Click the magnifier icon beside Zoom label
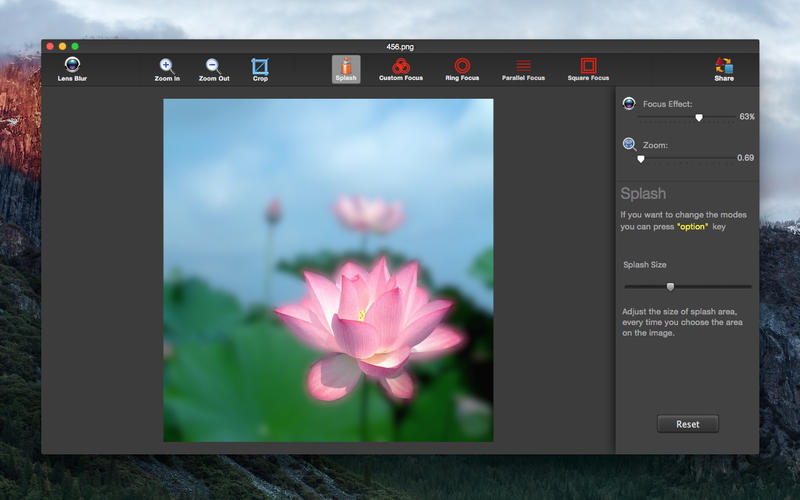This screenshot has width=800, height=500. 629,144
